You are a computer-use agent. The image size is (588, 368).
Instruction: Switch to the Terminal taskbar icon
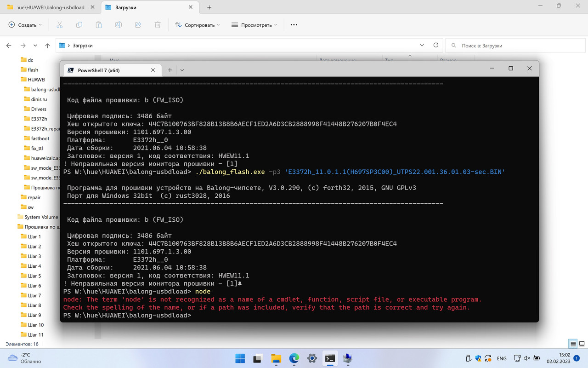330,358
